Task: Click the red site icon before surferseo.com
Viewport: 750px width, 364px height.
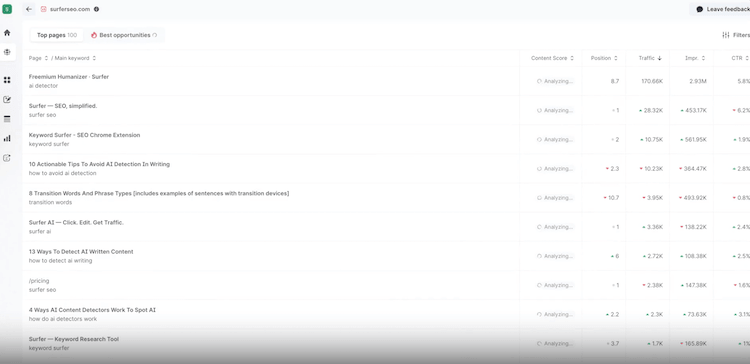Action: (x=44, y=9)
